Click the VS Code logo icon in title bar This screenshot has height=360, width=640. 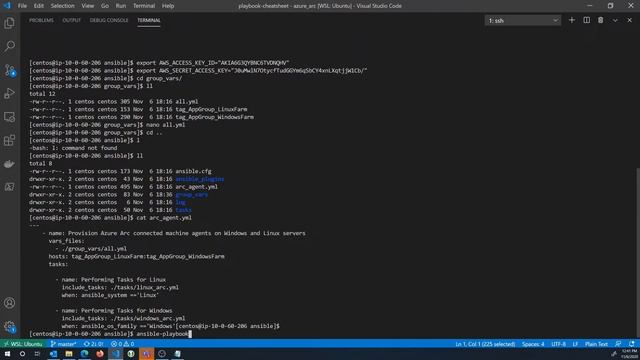(x=7, y=6)
